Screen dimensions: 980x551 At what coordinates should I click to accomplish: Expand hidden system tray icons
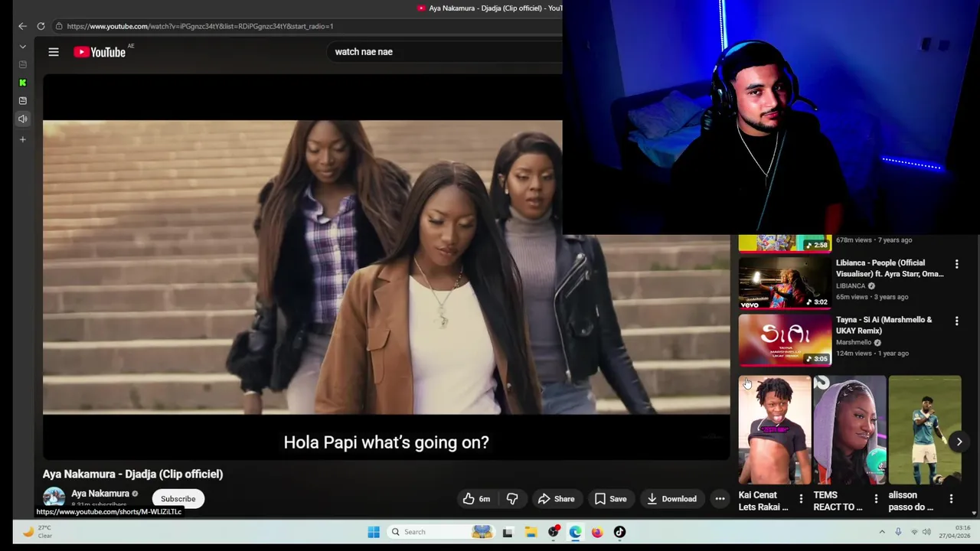[x=881, y=532]
